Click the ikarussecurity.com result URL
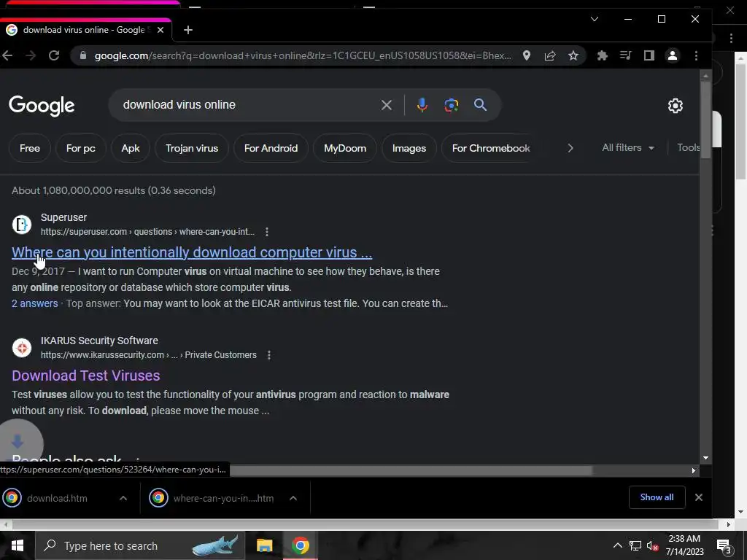 (149, 355)
